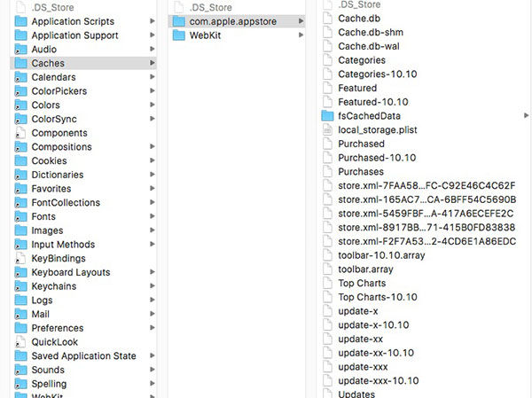Click the Application Support folder icon
532x398 pixels.
(x=21, y=35)
